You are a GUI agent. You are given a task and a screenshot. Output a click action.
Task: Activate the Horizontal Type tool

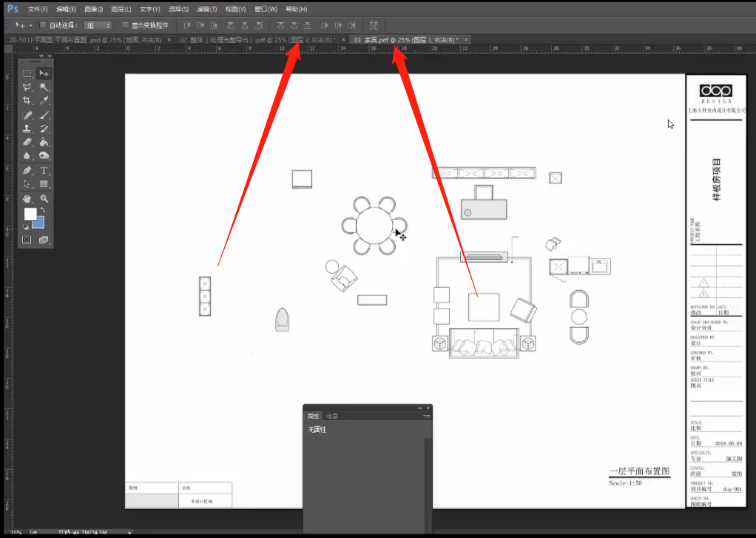[44, 170]
